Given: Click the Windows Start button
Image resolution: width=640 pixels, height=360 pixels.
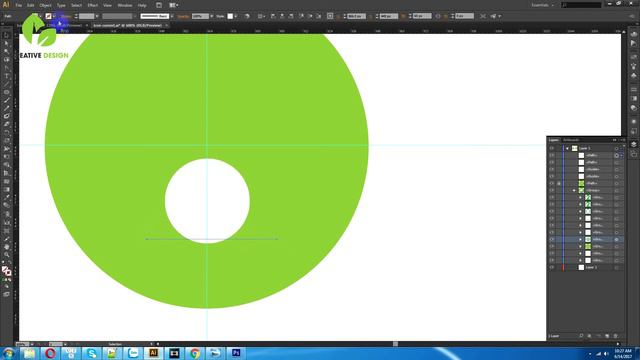Looking at the screenshot, I should [8, 353].
